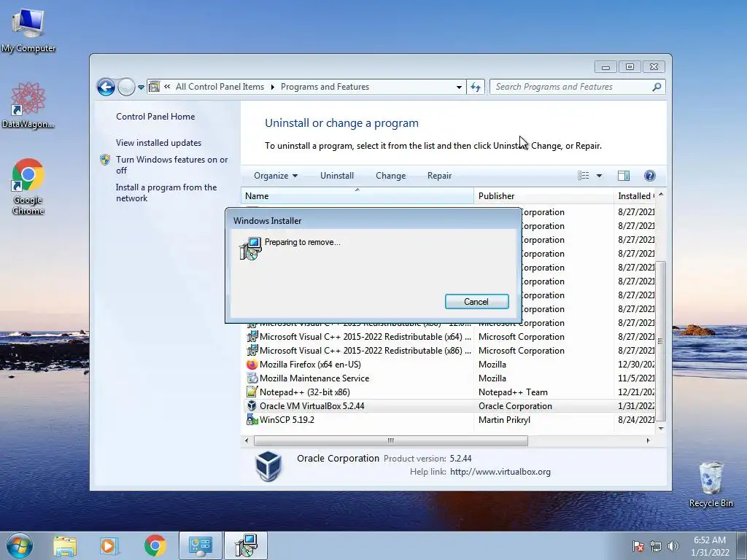Viewport: 747px width, 560px height.
Task: Click the Martin Prikryl publisher cell
Action: (x=504, y=419)
